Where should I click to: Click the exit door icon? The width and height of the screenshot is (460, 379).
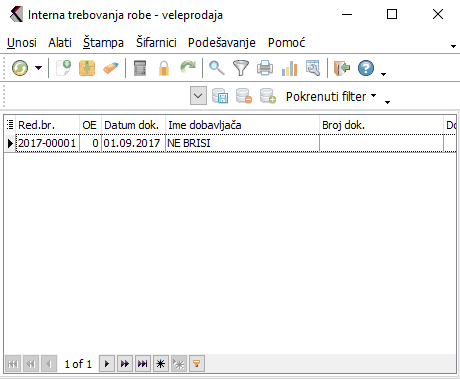point(342,68)
